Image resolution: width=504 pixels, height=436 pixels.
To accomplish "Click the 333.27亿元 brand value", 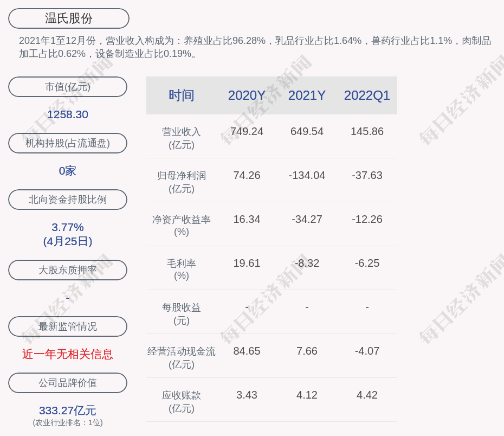I will (x=68, y=411).
